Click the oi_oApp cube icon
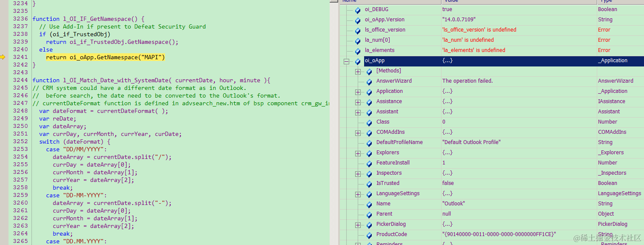Screen dimensions: 644x245 click(x=358, y=61)
